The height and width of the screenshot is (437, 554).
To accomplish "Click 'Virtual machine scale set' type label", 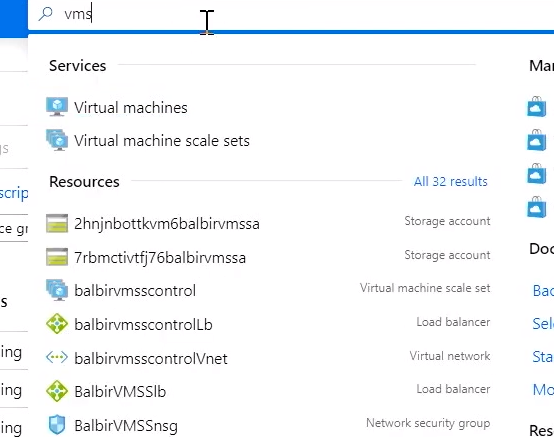I will (x=425, y=288).
